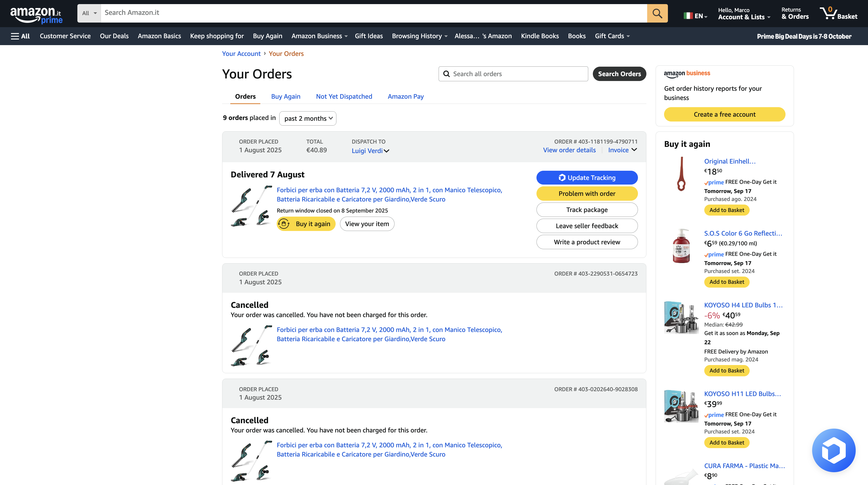This screenshot has width=868, height=485.
Task: Open the Basket cart icon
Action: pyautogui.click(x=838, y=13)
